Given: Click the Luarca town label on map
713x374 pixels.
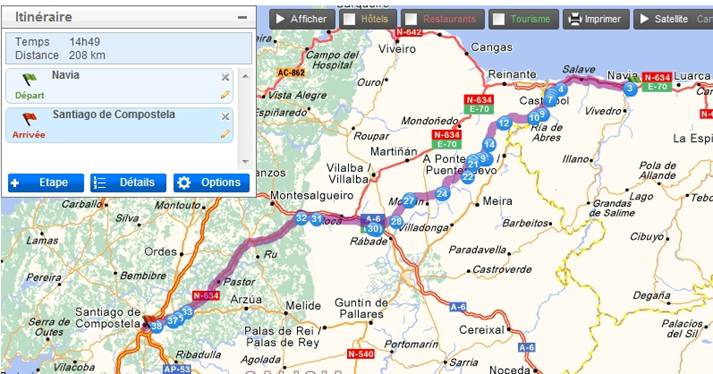Looking at the screenshot, I should [693, 76].
